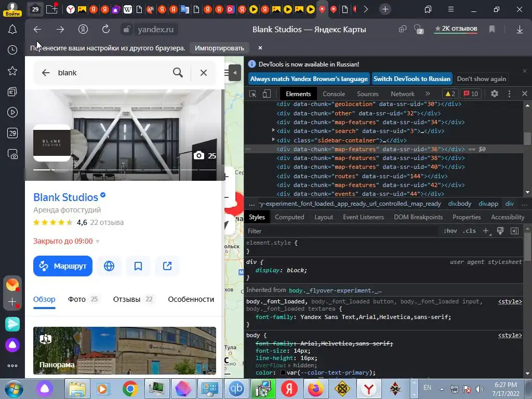Open history clock icon in sidebar
This screenshot has height=399, width=532.
12,50
